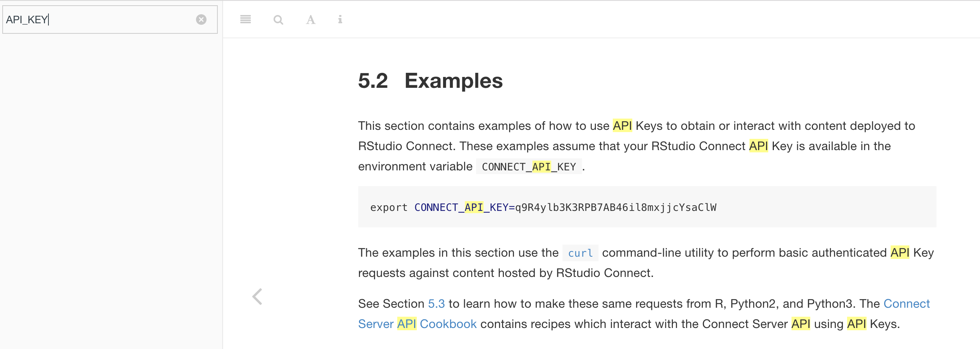Click the inline curl code element
The width and height of the screenshot is (980, 349).
coord(580,253)
